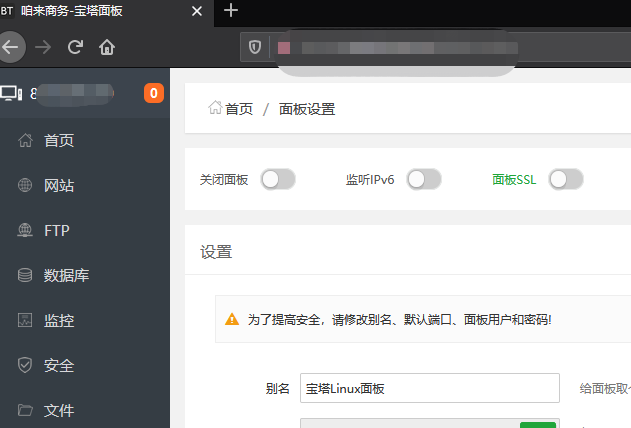Open the browser home page icon
This screenshot has width=631, height=428.
107,47
